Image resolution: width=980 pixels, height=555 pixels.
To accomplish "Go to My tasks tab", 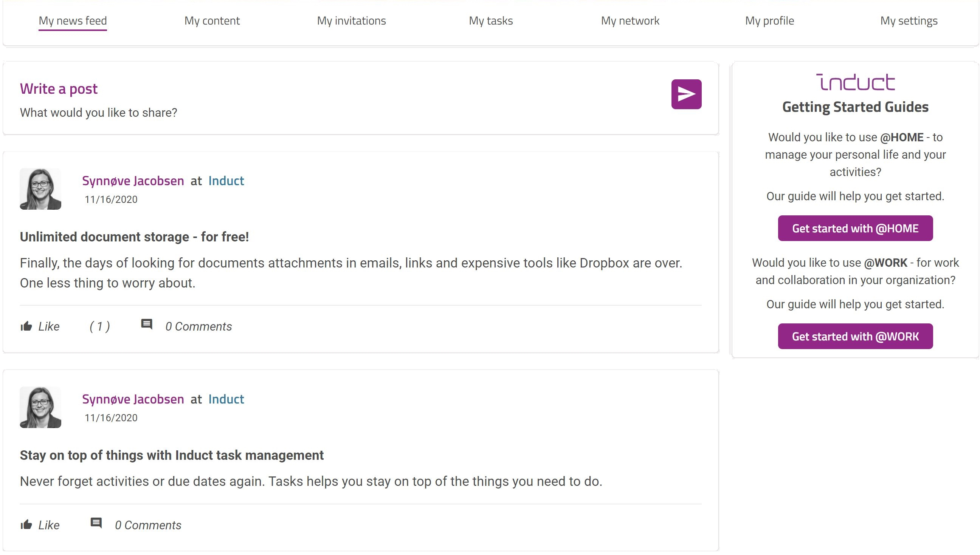I will [x=491, y=20].
